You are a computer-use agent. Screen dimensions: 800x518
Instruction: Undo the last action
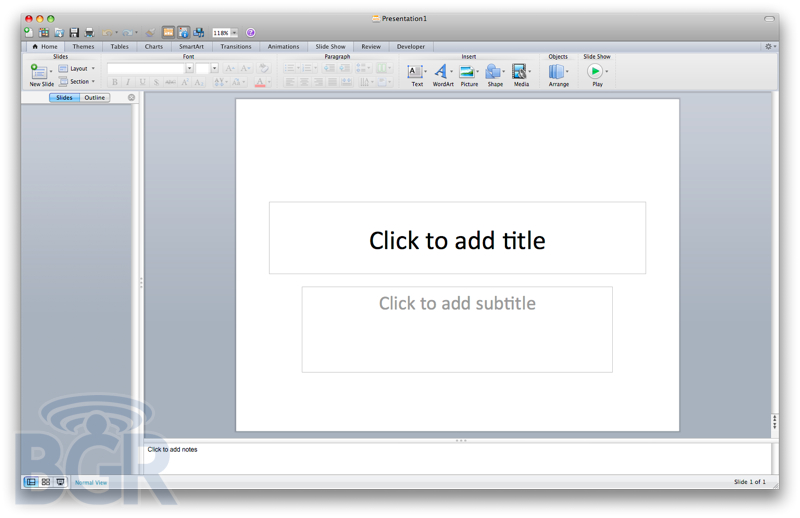(107, 33)
